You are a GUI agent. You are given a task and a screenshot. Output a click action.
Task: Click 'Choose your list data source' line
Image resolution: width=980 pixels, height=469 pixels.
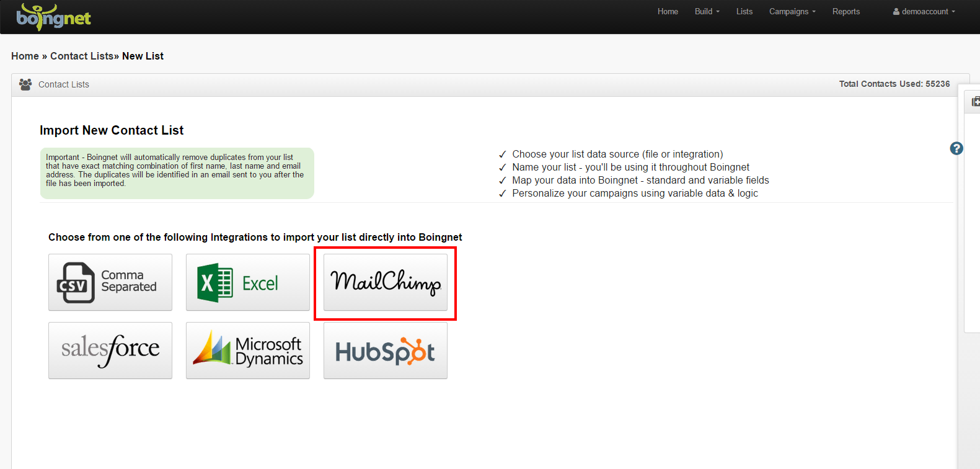coord(617,154)
